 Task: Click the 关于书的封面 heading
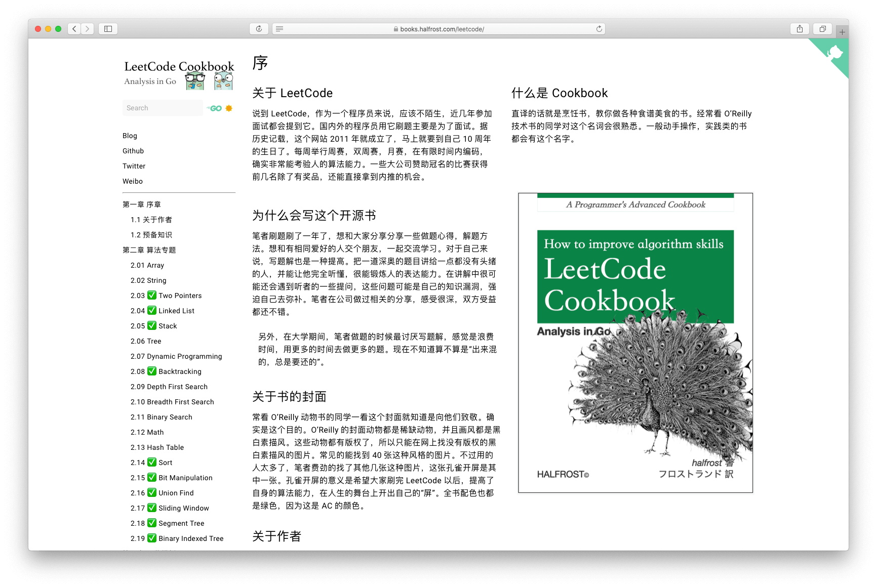pos(289,397)
